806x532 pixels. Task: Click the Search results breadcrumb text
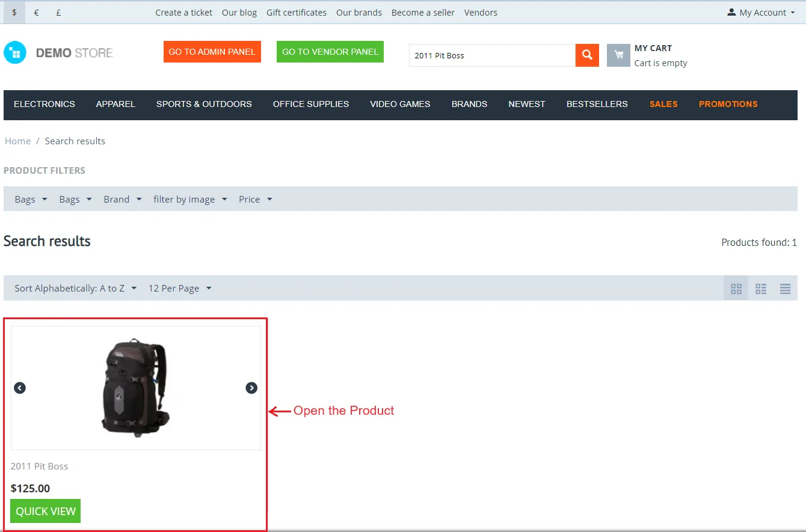click(75, 141)
